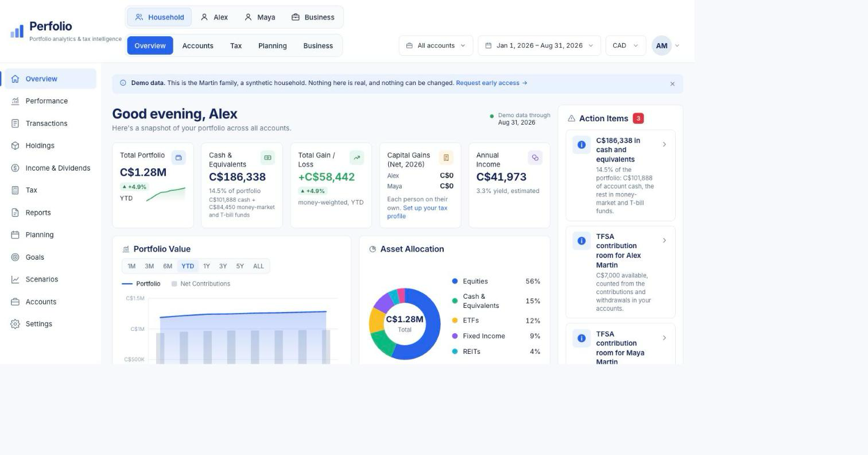Select the 1Y chart range
The image size is (868, 455).
coord(206,266)
